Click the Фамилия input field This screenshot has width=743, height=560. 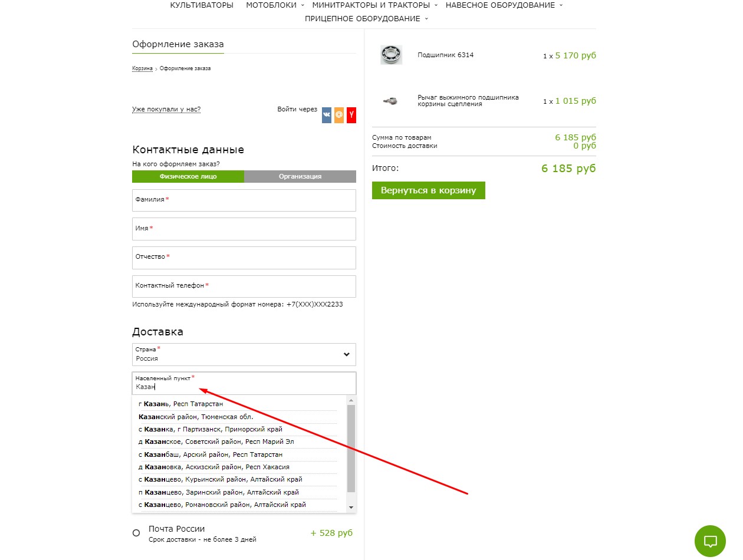[244, 200]
